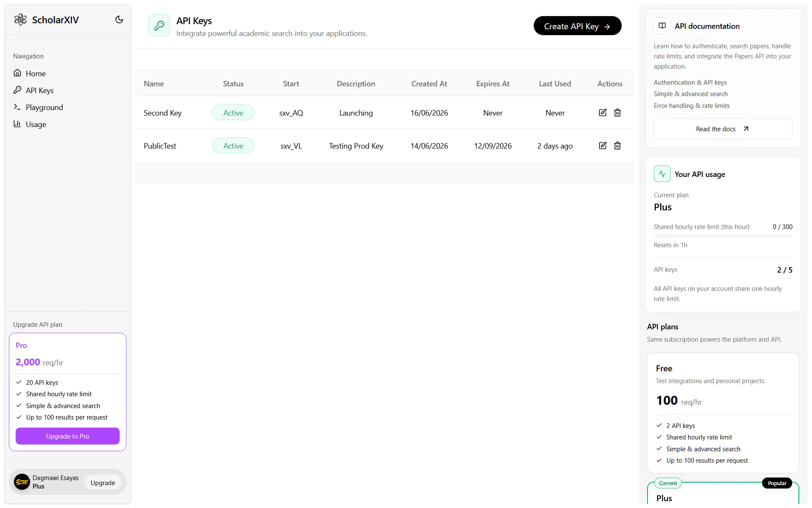This screenshot has width=812, height=508.
Task: Click the Current badge on Plus plan
Action: [x=668, y=483]
